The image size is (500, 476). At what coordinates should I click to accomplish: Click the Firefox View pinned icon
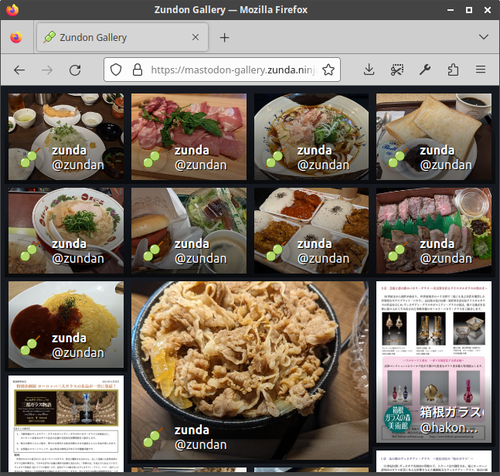point(16,37)
